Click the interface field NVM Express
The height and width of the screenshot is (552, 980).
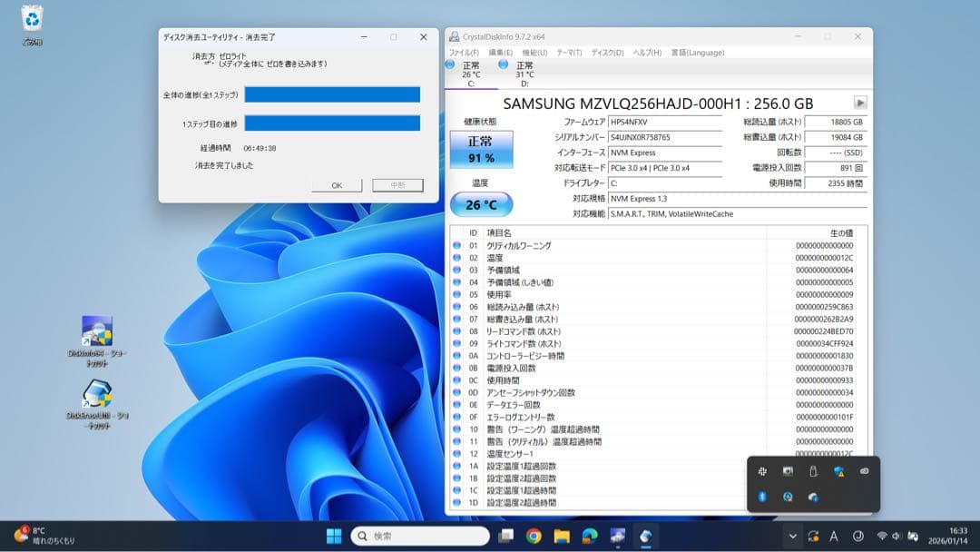point(665,153)
